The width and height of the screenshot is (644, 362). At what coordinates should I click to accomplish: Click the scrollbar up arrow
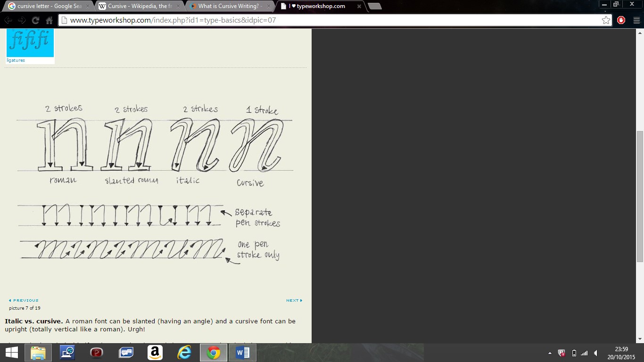click(640, 33)
